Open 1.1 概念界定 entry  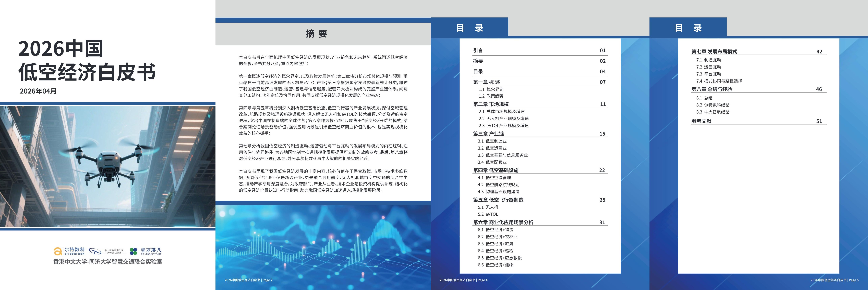coord(491,89)
